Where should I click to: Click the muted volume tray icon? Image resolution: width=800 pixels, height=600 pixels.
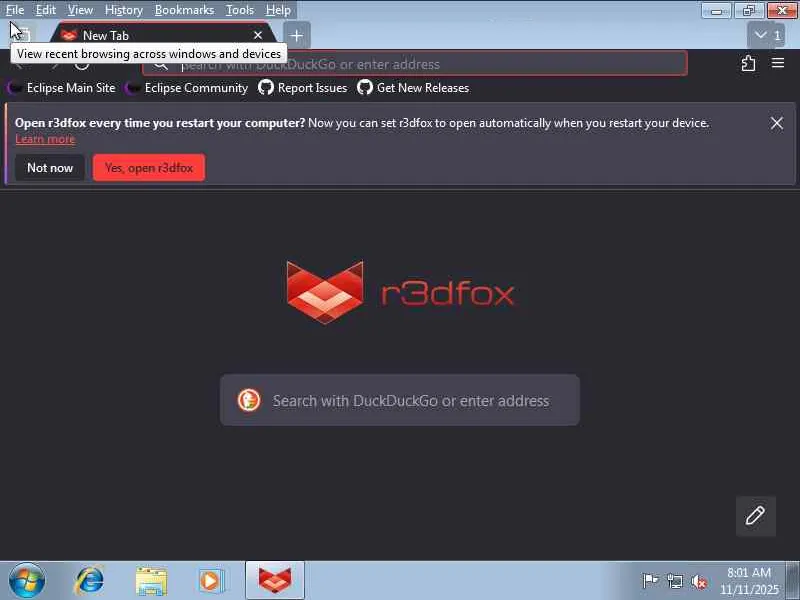point(699,581)
